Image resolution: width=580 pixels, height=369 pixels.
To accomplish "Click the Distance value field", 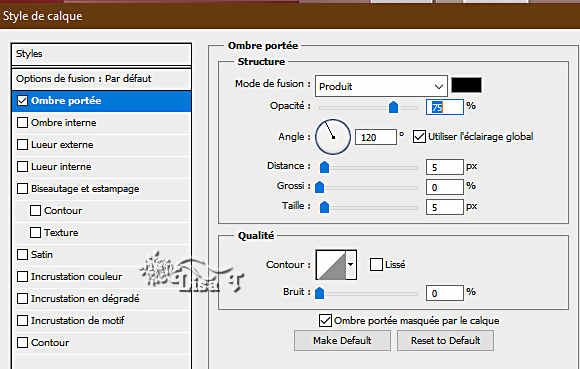I will (445, 167).
